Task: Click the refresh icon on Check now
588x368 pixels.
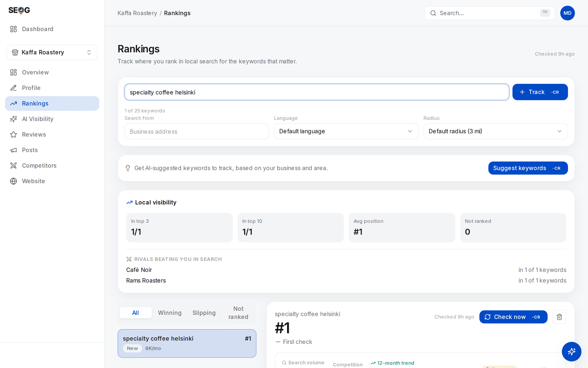Action: (488, 317)
